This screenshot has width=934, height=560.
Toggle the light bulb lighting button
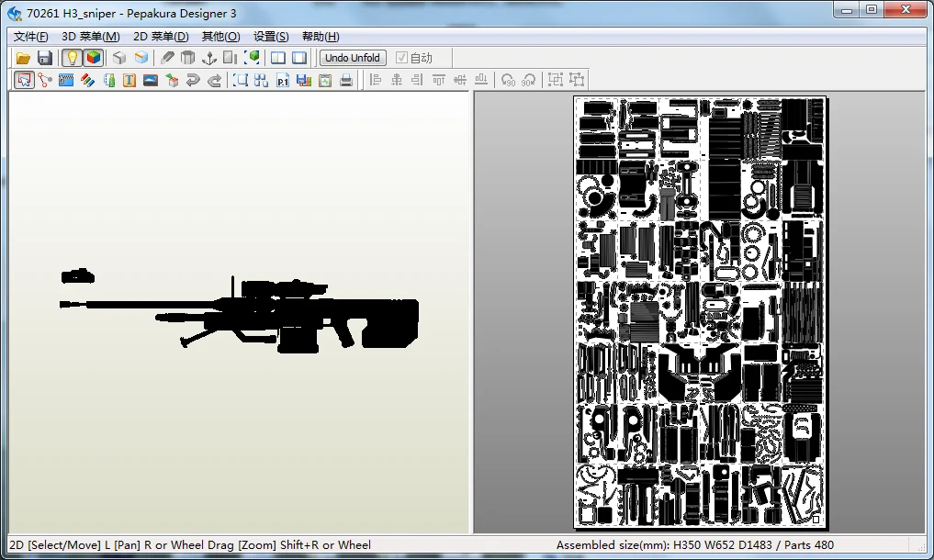pyautogui.click(x=72, y=58)
